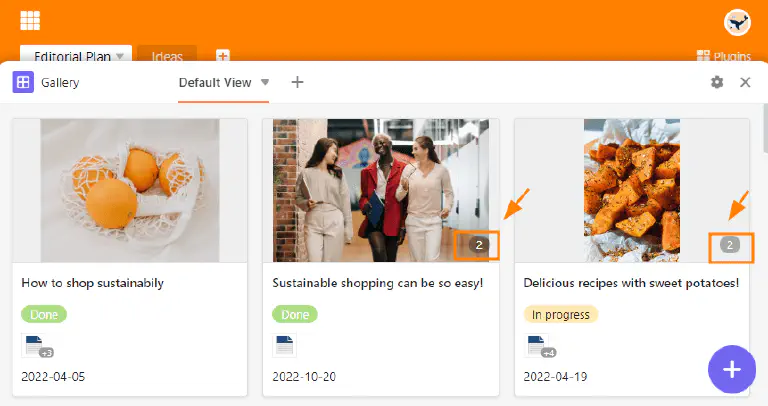768x406 pixels.
Task: Click In progress status on sweet potatoes card
Action: pos(560,314)
